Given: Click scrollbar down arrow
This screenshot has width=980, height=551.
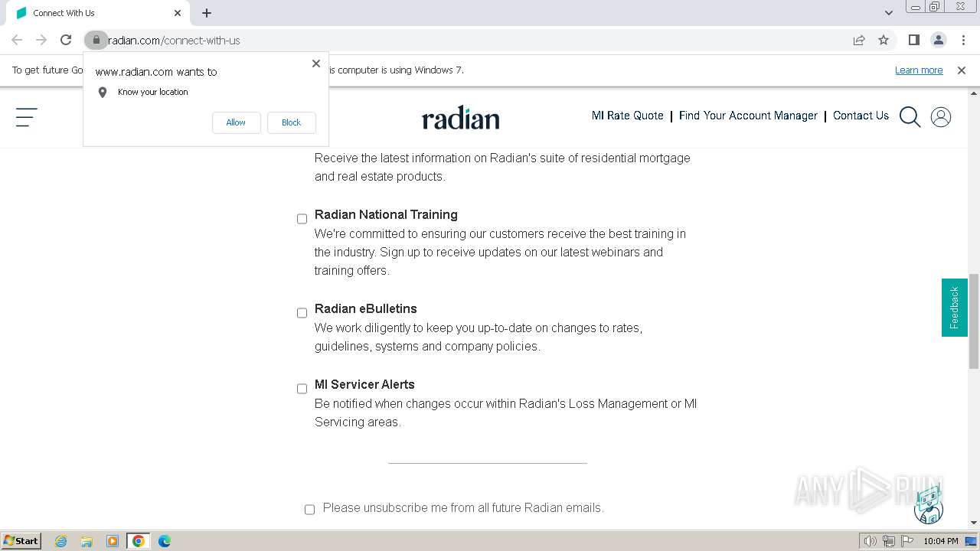Looking at the screenshot, I should (x=974, y=523).
